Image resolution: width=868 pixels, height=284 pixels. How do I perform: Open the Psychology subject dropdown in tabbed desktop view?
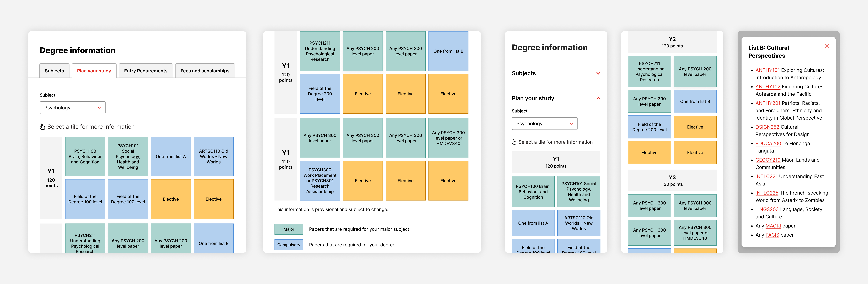pos(72,108)
